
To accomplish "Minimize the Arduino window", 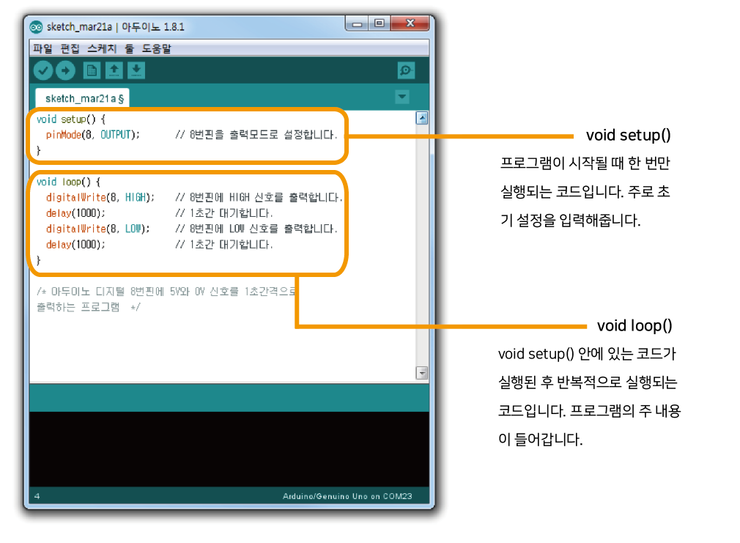I will [357, 24].
